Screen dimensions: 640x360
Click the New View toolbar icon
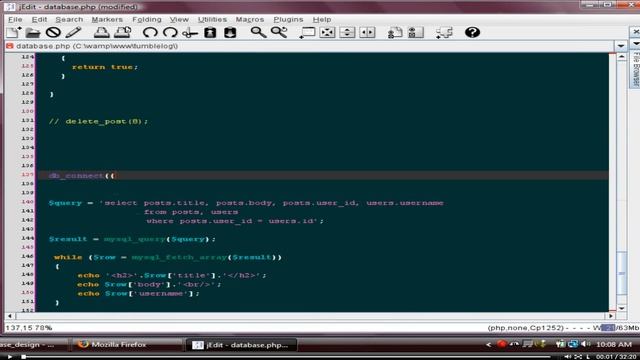(307, 32)
